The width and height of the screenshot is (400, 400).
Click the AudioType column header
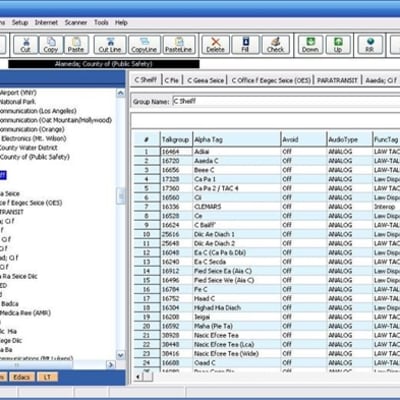(x=349, y=140)
